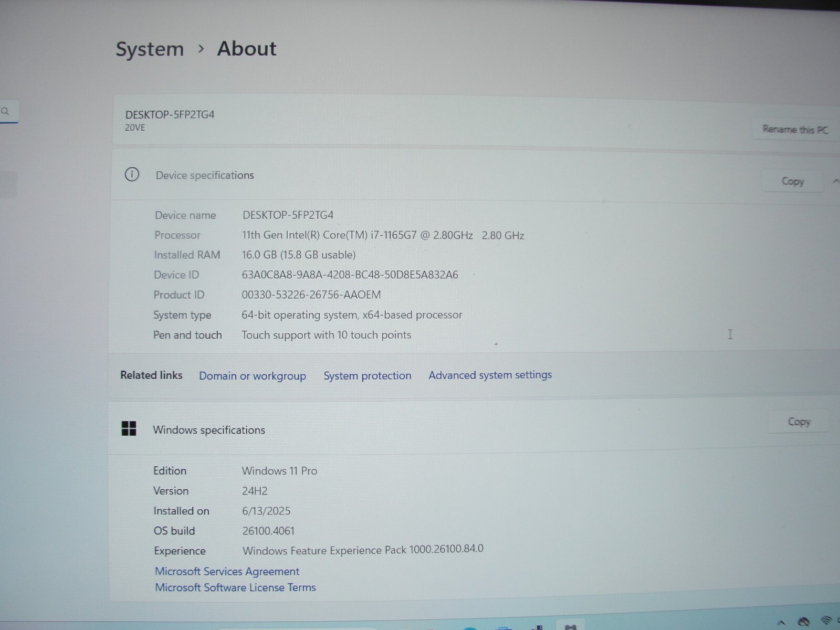Open Domain or workgroup link

[x=253, y=376]
